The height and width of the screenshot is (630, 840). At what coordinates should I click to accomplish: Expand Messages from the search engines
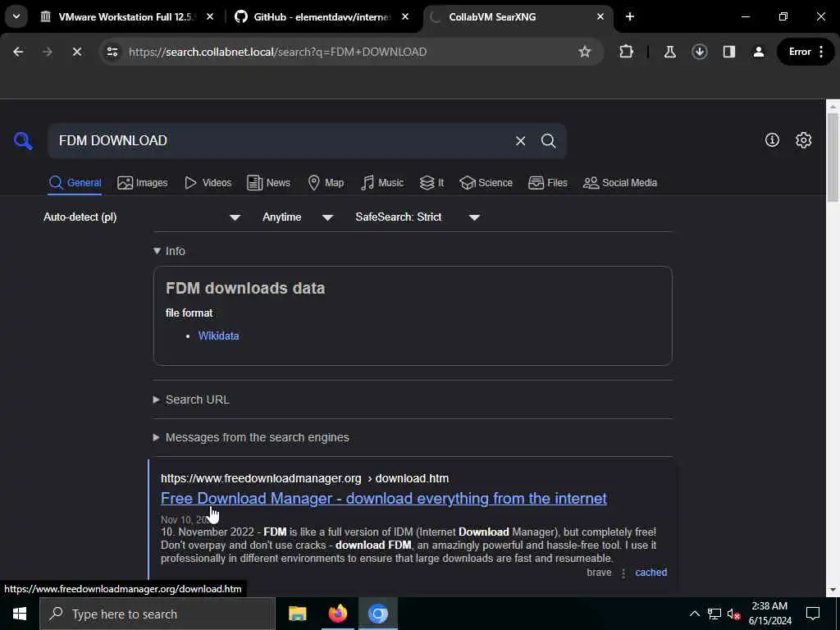pos(251,437)
